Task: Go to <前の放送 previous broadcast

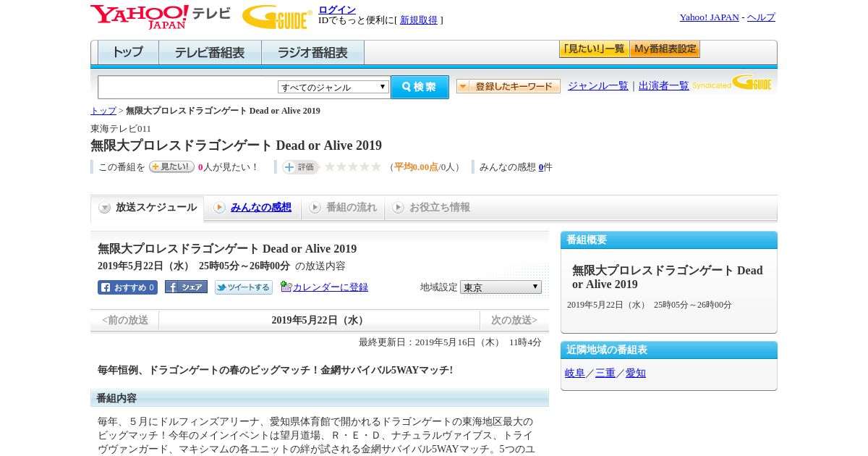Action: (125, 320)
